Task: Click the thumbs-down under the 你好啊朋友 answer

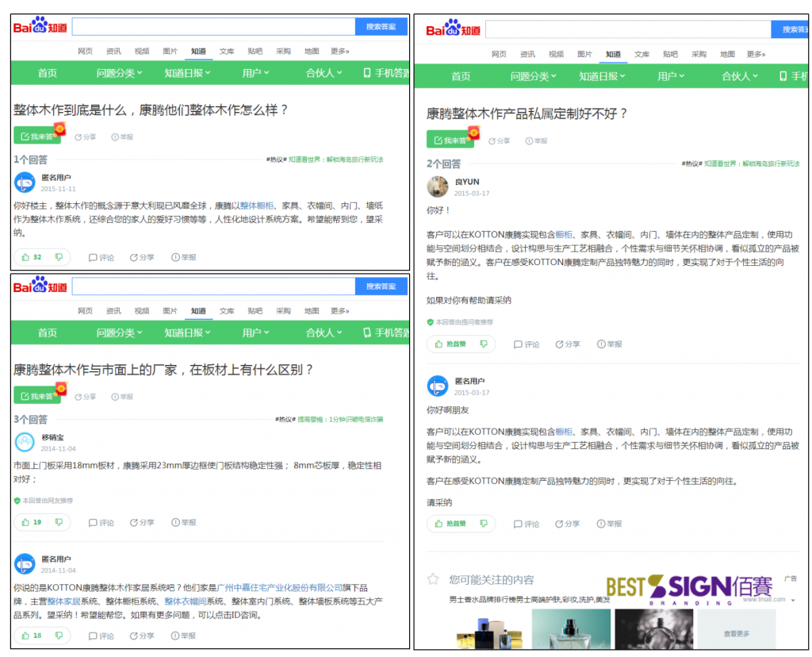Action: 484,524
